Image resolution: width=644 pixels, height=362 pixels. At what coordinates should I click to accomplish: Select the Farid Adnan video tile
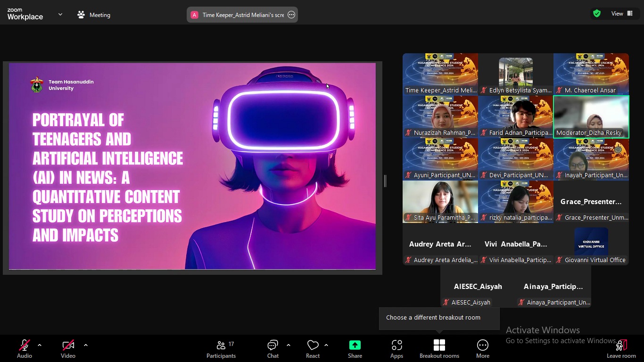coord(516,116)
